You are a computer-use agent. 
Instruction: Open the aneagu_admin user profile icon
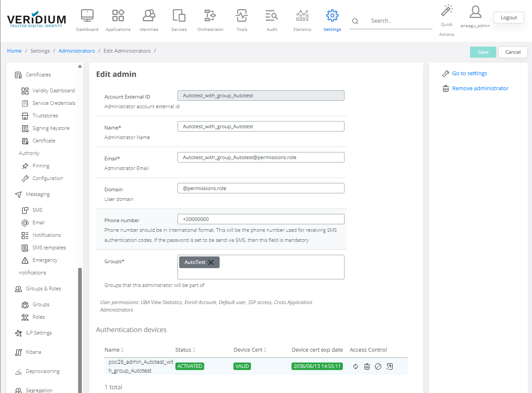click(475, 12)
